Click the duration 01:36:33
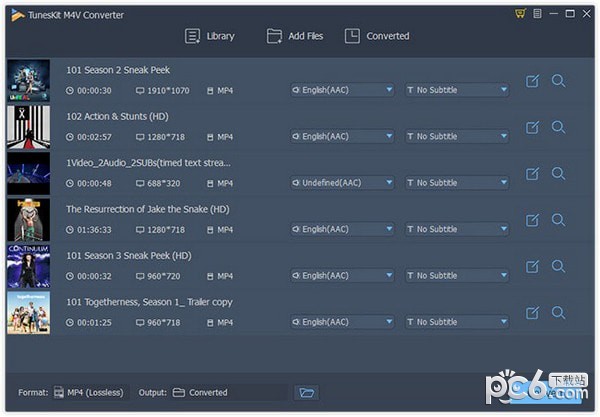The width and height of the screenshot is (600, 417). (94, 230)
